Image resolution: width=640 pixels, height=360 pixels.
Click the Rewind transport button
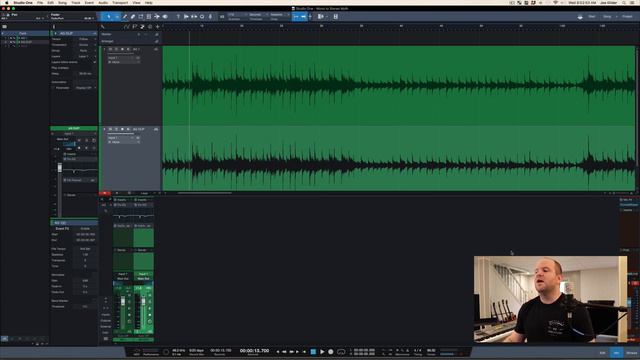284,351
